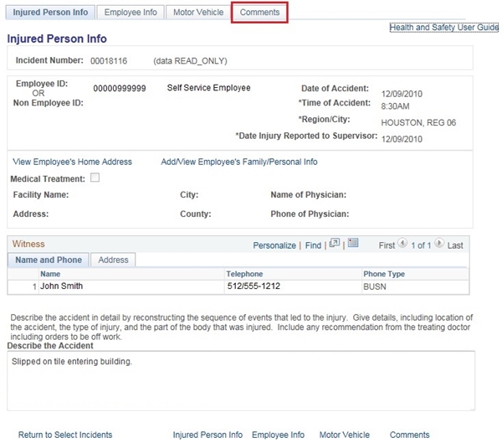Select the Name and Phone witness tab
This screenshot has width=502, height=448.
pyautogui.click(x=49, y=260)
